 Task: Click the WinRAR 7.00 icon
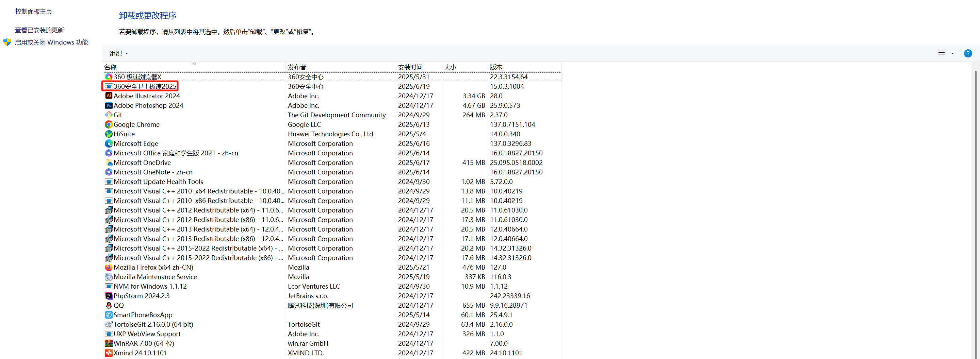pyautogui.click(x=109, y=343)
